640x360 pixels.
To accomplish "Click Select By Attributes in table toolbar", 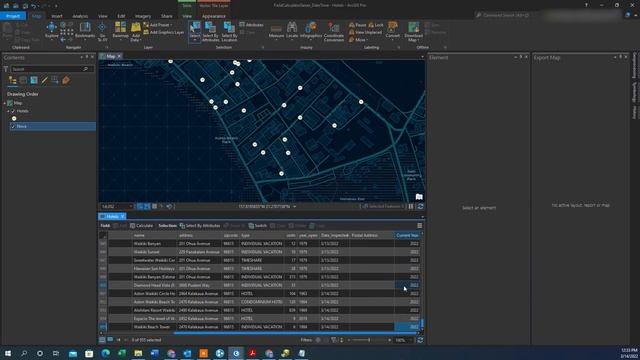I will [x=200, y=226].
